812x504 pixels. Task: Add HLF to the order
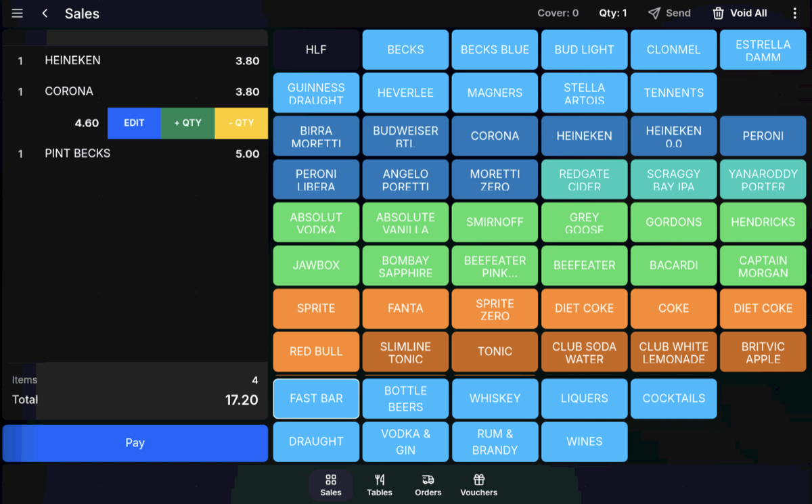pyautogui.click(x=316, y=49)
